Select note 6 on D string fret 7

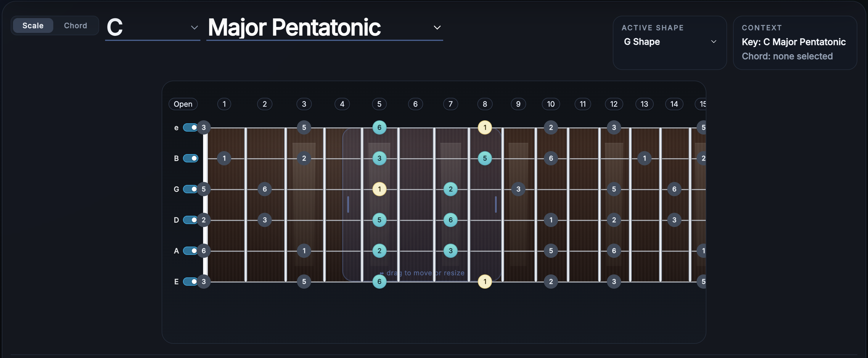(451, 220)
